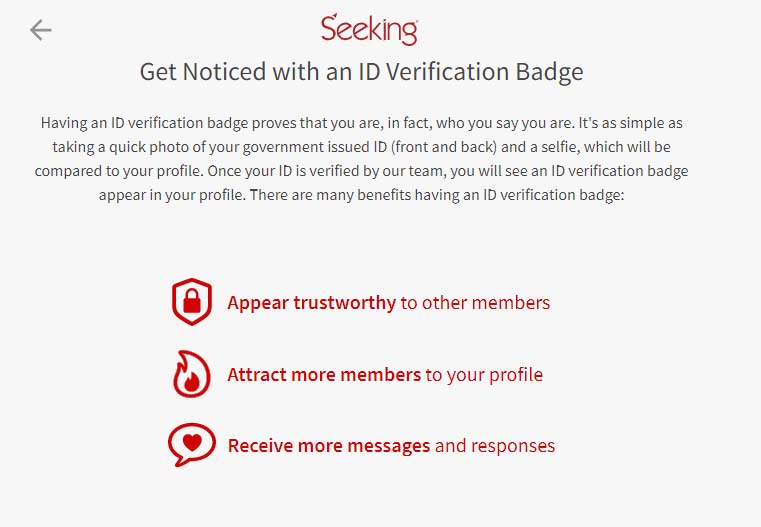
Task: Click the 'to other members' text
Action: coord(475,303)
